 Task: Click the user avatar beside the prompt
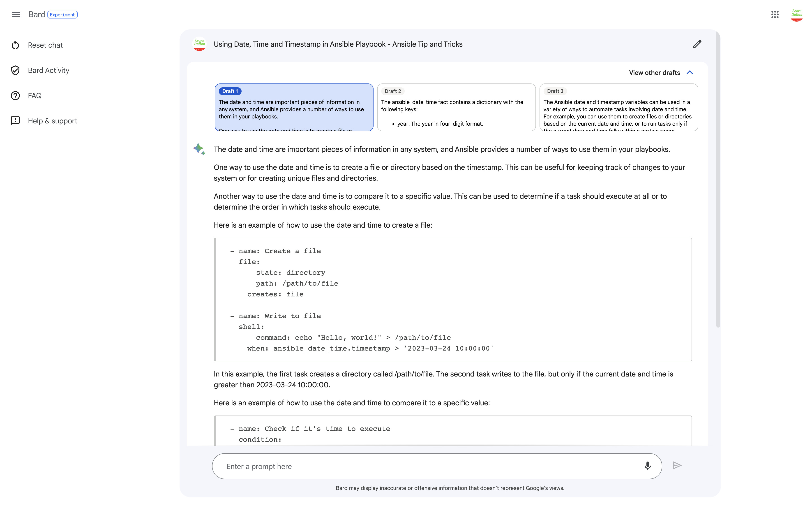(x=199, y=44)
